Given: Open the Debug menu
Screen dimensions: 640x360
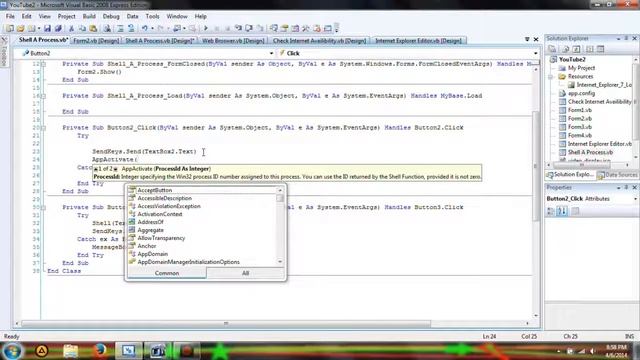Looking at the screenshot, I should 111,16.
